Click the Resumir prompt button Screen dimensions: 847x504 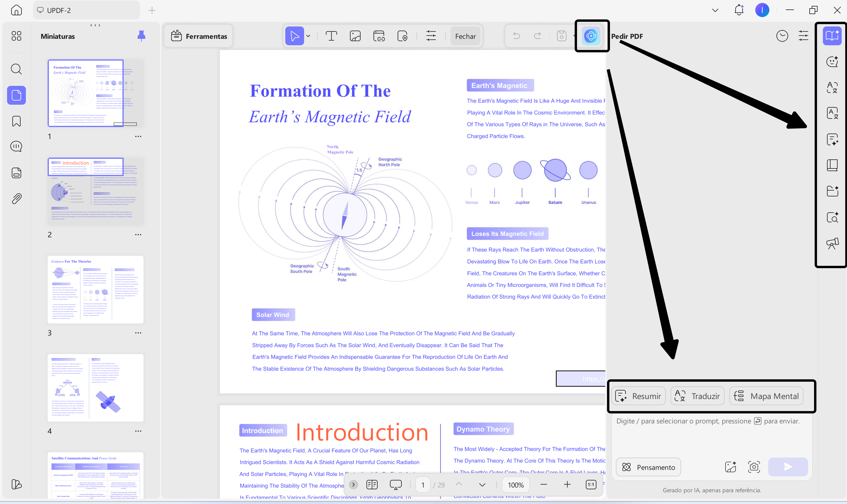click(638, 396)
